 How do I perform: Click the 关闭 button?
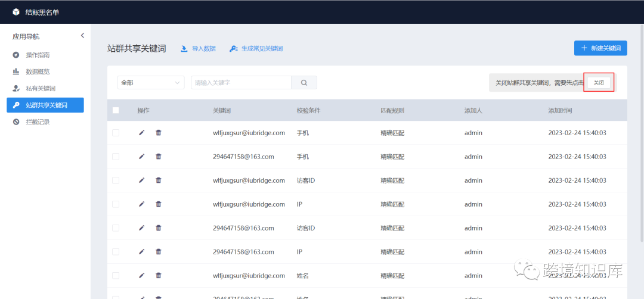click(599, 83)
